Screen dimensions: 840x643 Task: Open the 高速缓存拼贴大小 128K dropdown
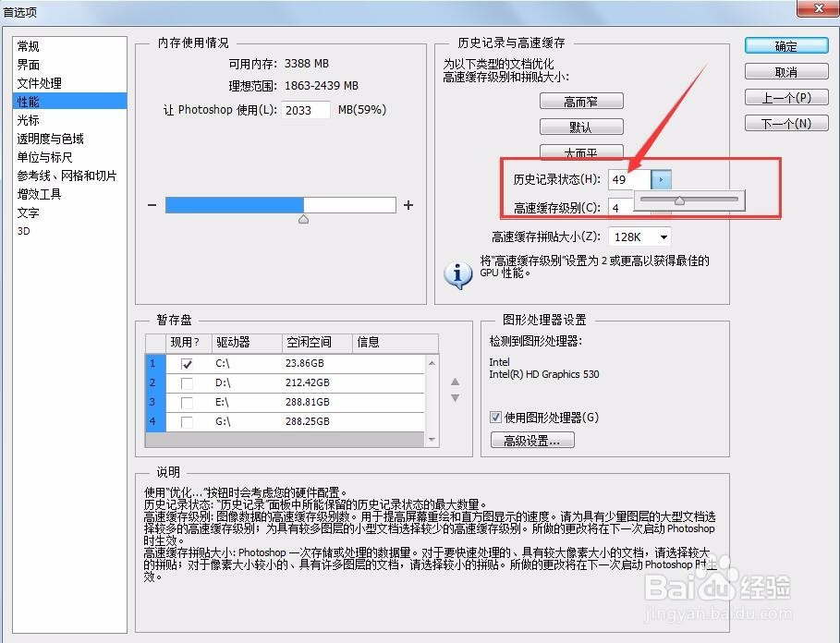(x=640, y=237)
